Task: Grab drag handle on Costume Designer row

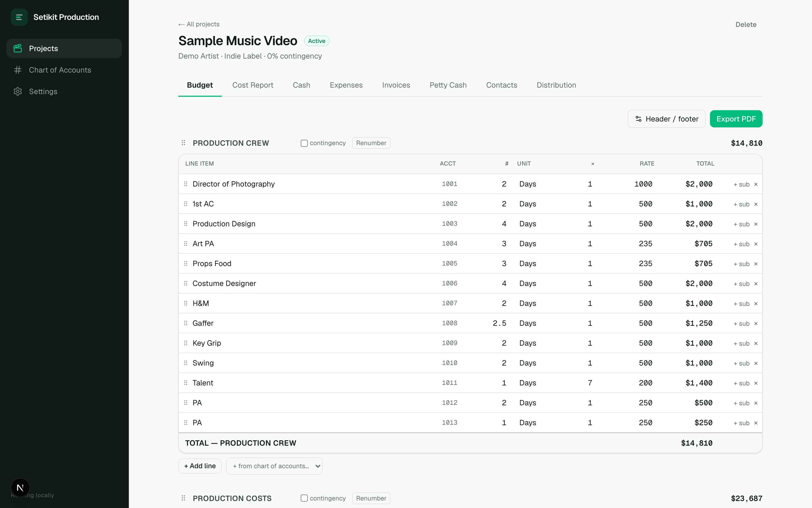Action: [186, 283]
